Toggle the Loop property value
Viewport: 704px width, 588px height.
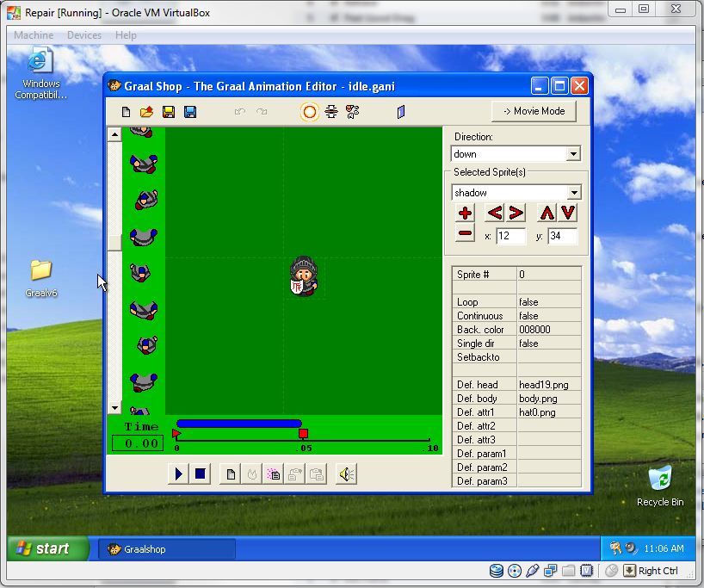coord(548,302)
